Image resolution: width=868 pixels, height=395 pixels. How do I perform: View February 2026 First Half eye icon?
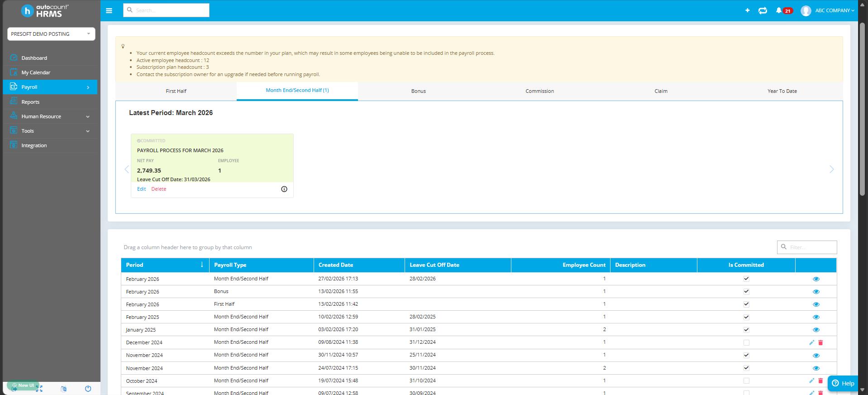816,304
